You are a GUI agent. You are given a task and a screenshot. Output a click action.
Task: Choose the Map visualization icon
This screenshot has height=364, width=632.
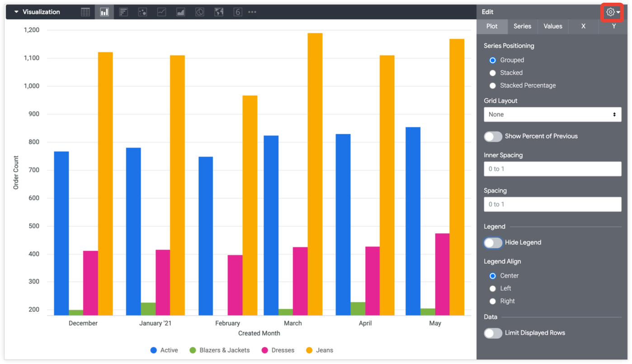pos(218,12)
